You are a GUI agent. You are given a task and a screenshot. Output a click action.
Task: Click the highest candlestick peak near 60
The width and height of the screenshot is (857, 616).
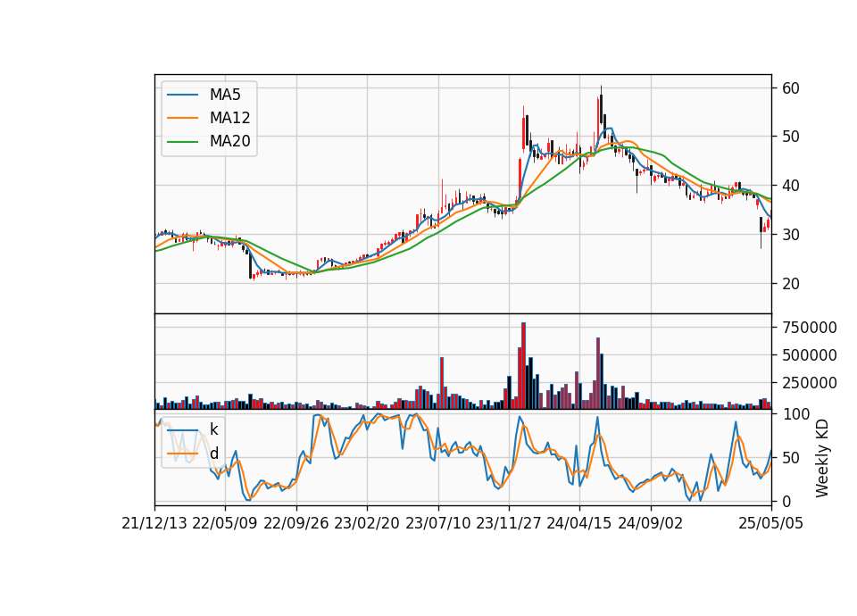click(x=601, y=107)
